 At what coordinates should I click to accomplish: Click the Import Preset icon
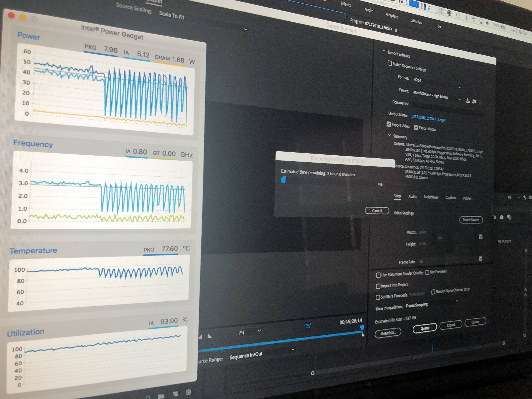click(x=474, y=101)
